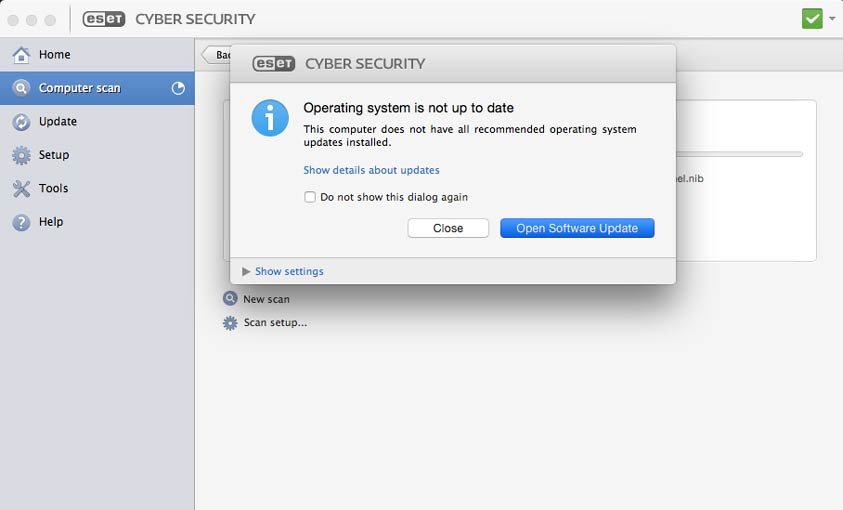Open the 'Show details about updates' link
843x510 pixels.
pos(371,170)
